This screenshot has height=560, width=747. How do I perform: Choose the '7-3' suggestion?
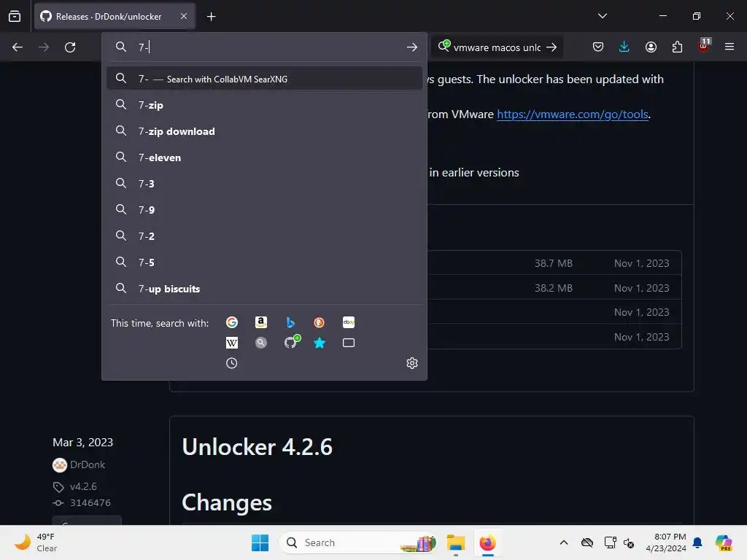coord(264,184)
